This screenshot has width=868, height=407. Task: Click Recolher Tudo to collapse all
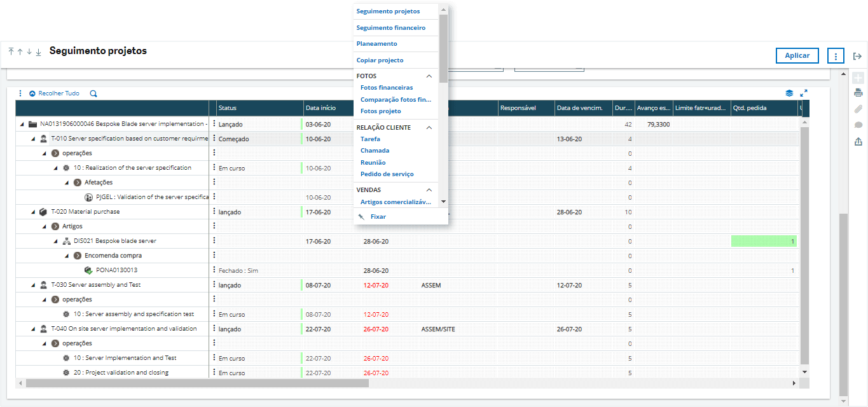pyautogui.click(x=54, y=93)
